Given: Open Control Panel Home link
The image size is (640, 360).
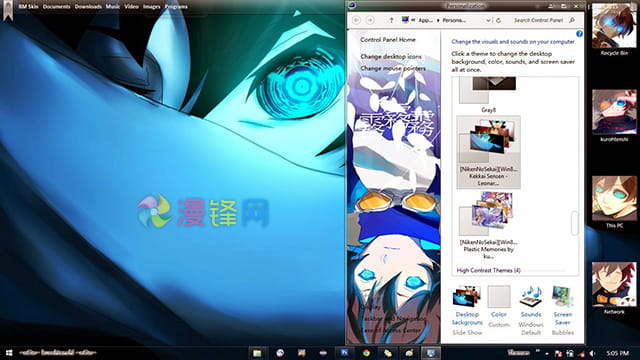Looking at the screenshot, I should tap(388, 40).
